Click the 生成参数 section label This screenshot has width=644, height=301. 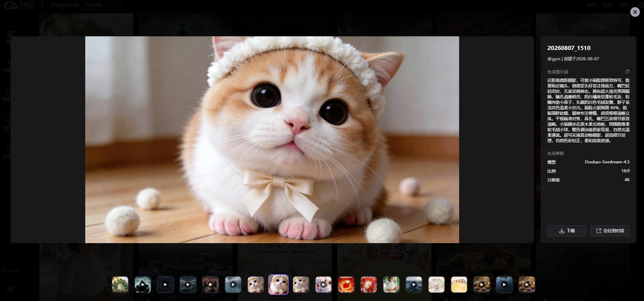coord(555,153)
